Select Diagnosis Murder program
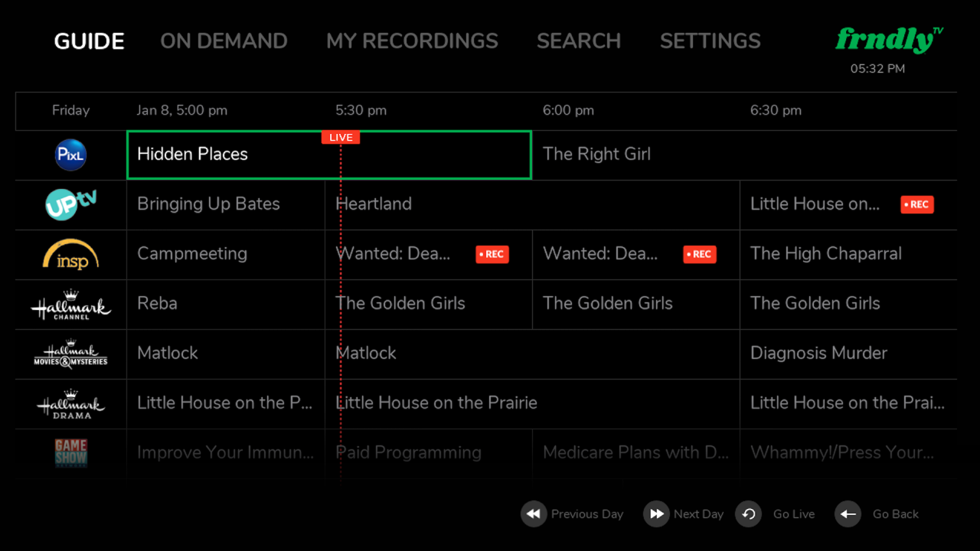The height and width of the screenshot is (551, 980). pos(848,354)
